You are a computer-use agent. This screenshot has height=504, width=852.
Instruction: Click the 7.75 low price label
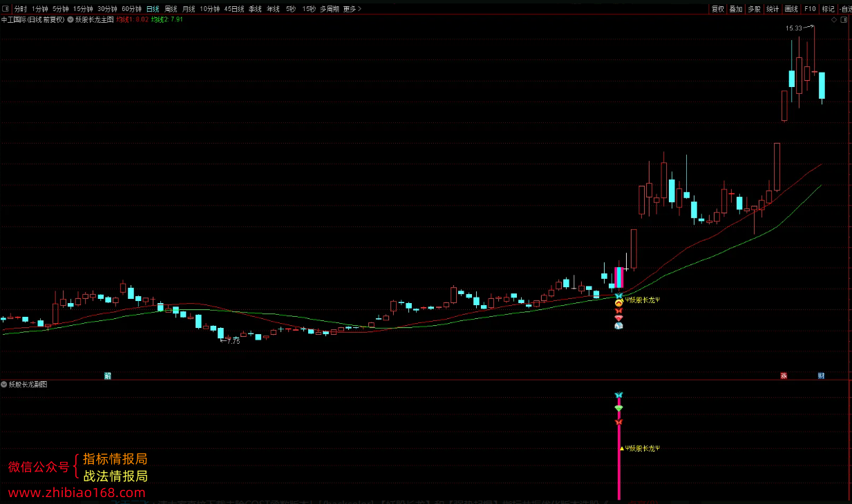pyautogui.click(x=233, y=341)
